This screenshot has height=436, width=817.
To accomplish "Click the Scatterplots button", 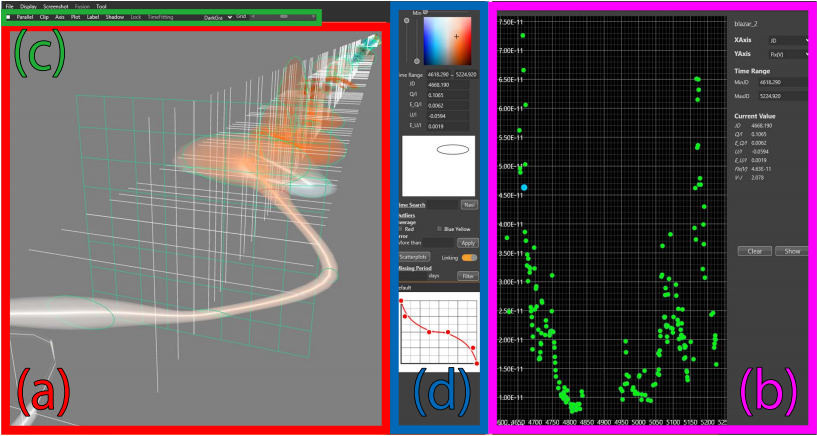I will 413,257.
